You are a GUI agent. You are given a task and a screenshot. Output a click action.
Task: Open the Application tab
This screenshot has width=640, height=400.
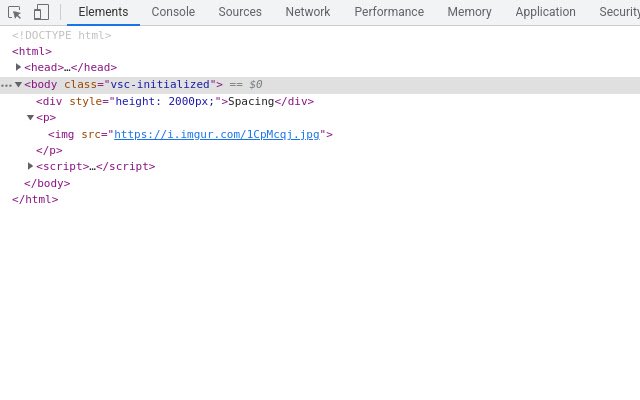545,12
